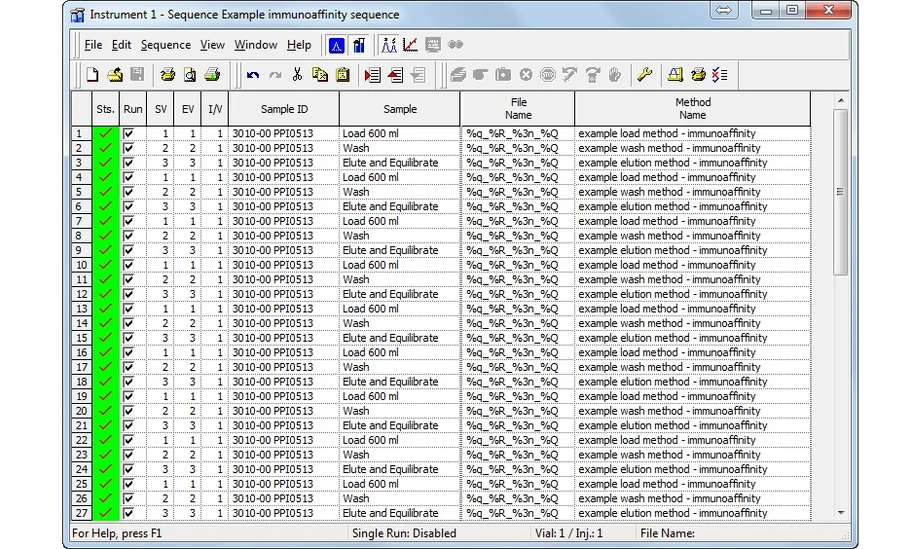
Task: Select row header number 14
Action: coord(82,324)
